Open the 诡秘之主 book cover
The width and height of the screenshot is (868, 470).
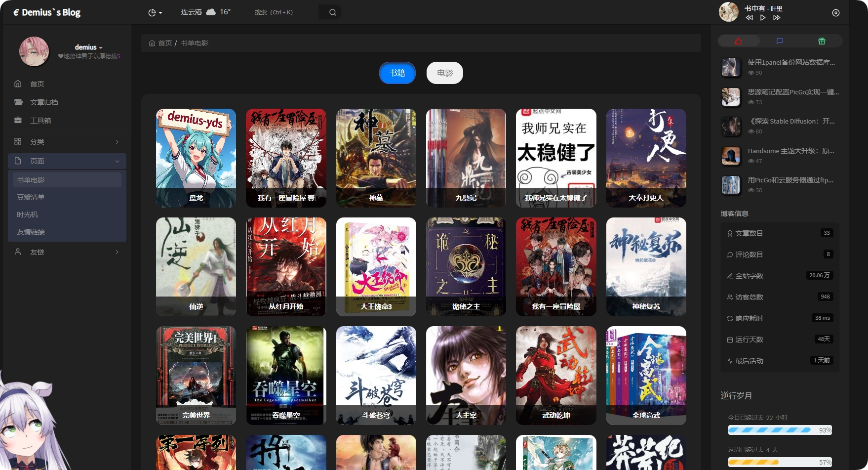tap(466, 266)
